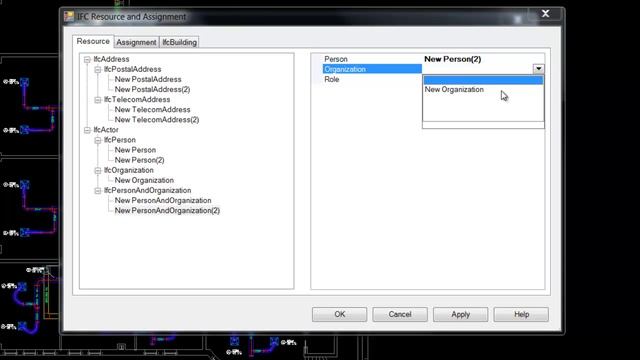Select New PostalAddress(2) tree item
This screenshot has width=640, height=360.
coord(152,89)
